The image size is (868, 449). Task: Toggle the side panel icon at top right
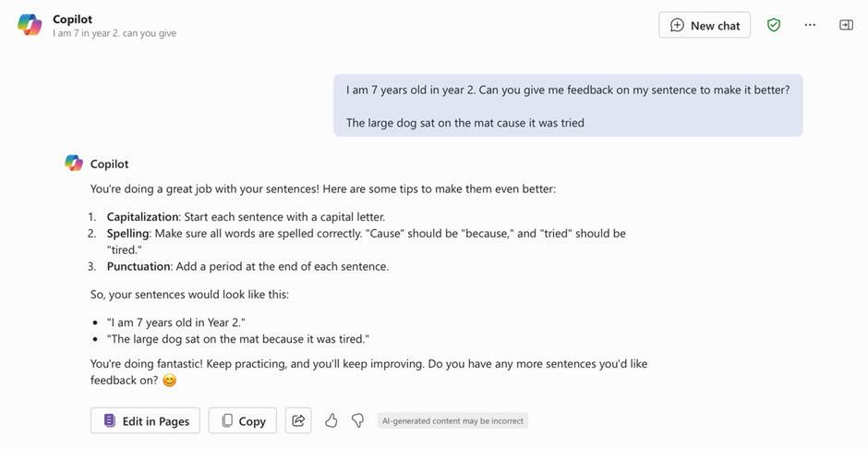[x=846, y=25]
